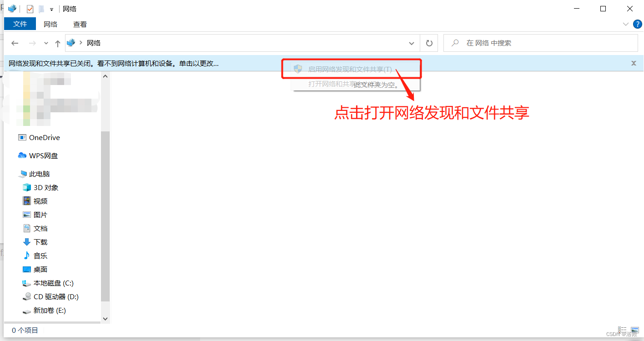Screen dimensions: 644x341
Task: Refresh the network folder view
Action: 429,43
